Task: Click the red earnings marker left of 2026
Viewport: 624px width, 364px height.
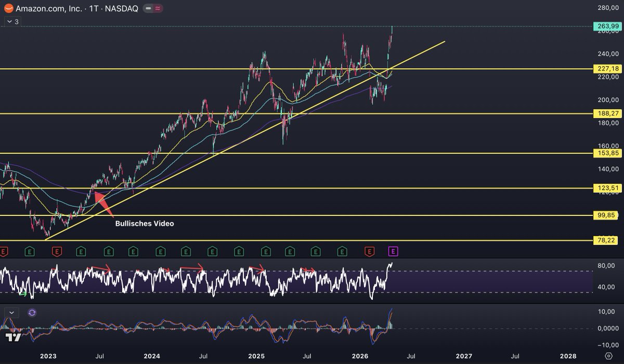Action: pyautogui.click(x=369, y=252)
